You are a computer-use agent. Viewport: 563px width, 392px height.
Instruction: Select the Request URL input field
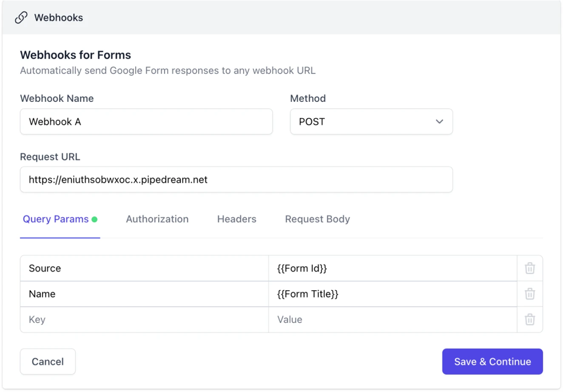click(x=236, y=179)
